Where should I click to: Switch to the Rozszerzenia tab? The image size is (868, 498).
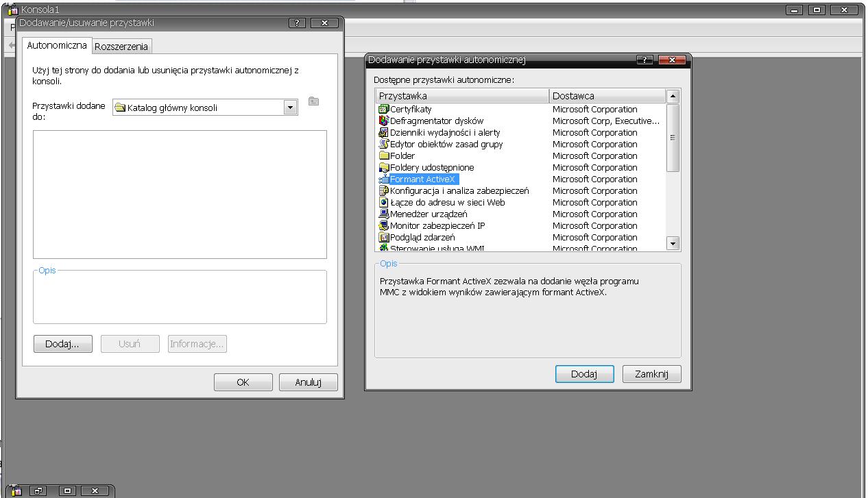pos(121,47)
